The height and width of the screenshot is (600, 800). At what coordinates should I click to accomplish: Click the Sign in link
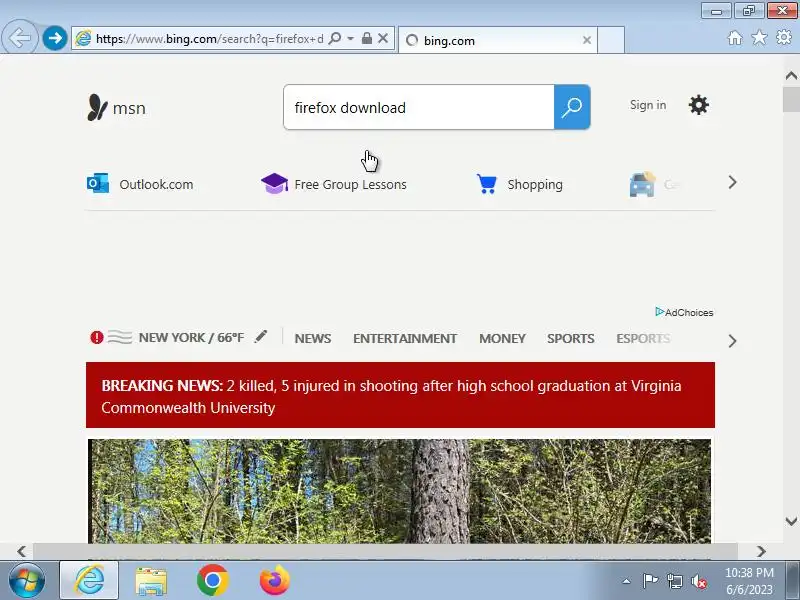pos(647,105)
